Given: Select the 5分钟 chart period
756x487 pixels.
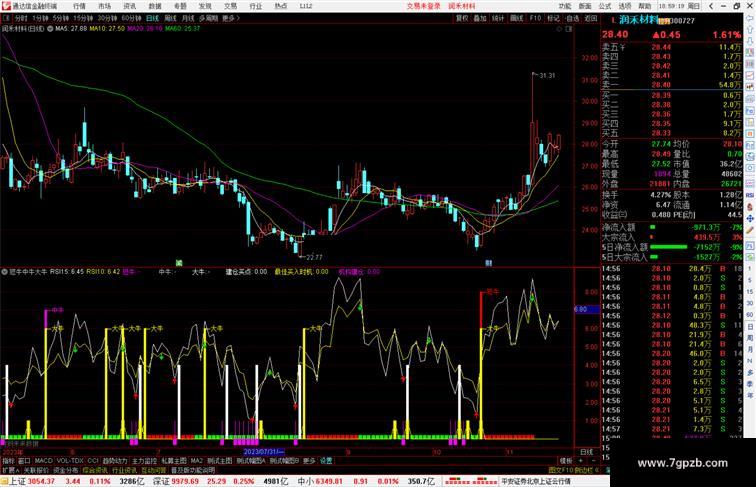Looking at the screenshot, I should tap(61, 18).
